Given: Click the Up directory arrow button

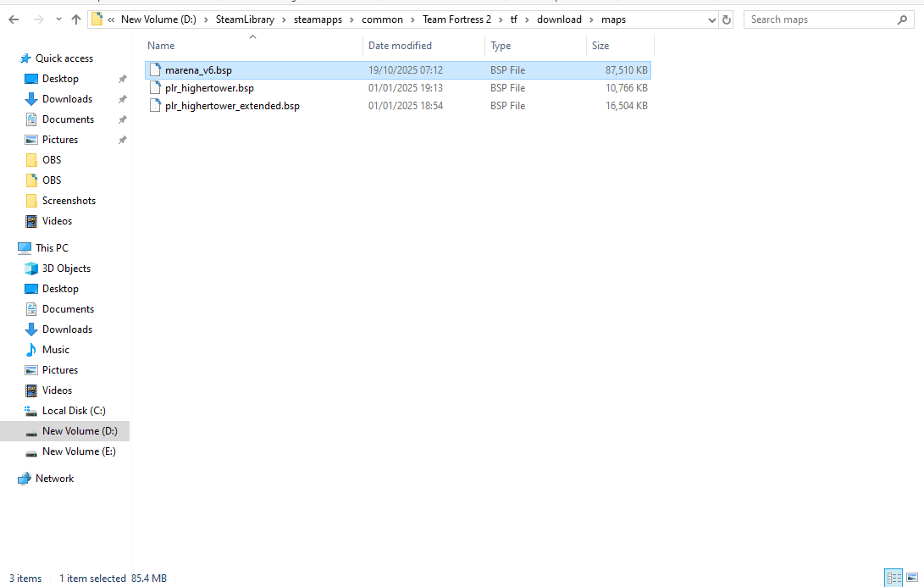Looking at the screenshot, I should pyautogui.click(x=76, y=19).
